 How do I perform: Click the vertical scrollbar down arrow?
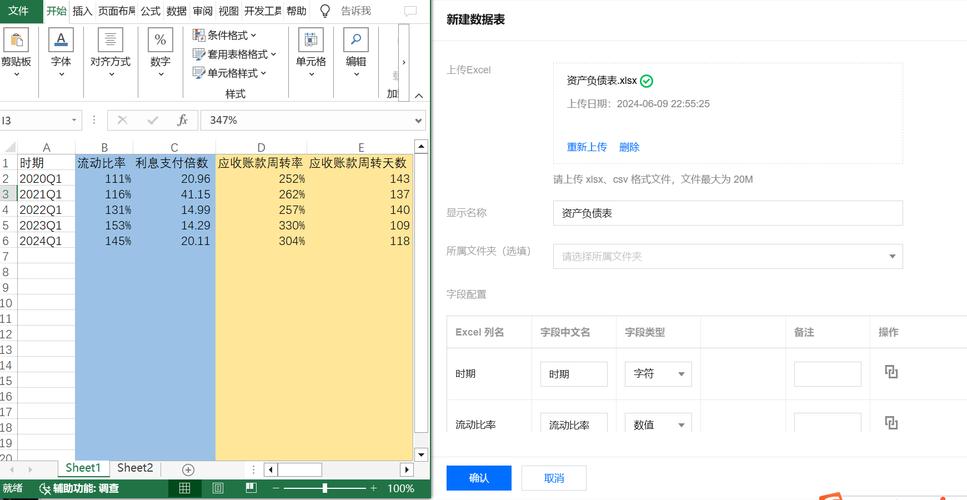pyautogui.click(x=421, y=454)
